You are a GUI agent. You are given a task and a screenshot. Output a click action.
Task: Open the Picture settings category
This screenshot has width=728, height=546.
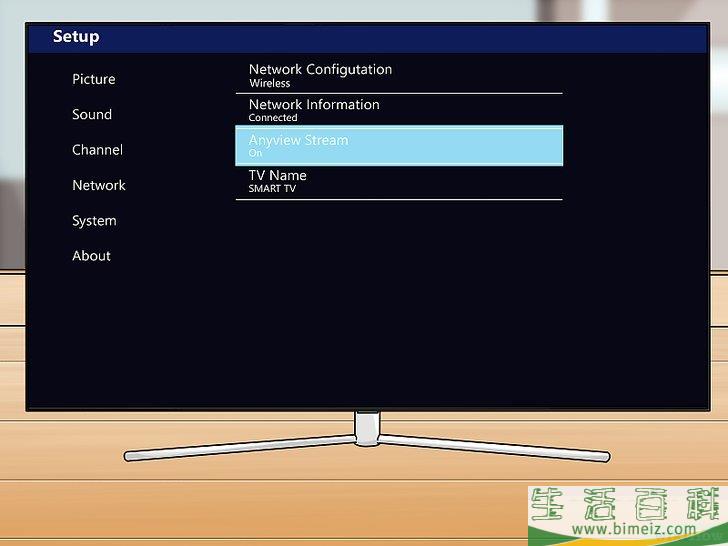coord(93,79)
